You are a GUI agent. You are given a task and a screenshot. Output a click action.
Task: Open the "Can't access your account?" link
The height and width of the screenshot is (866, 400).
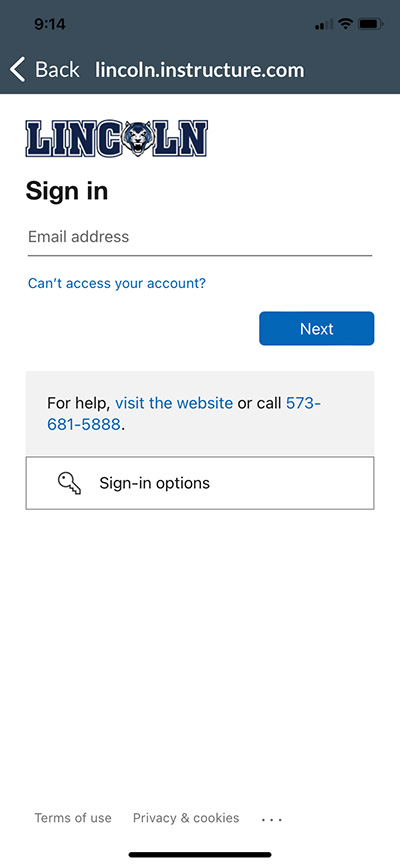coord(117,283)
